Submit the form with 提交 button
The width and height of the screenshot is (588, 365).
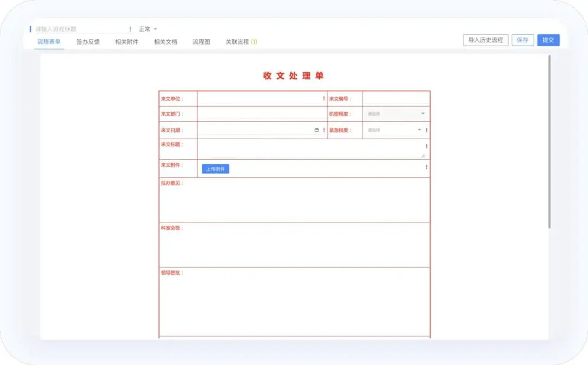(x=548, y=40)
